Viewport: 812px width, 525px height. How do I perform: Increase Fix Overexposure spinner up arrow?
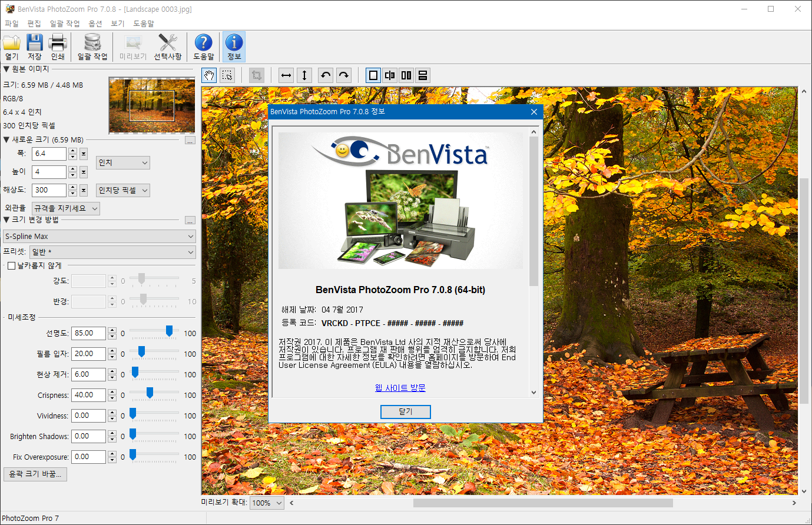coord(112,454)
